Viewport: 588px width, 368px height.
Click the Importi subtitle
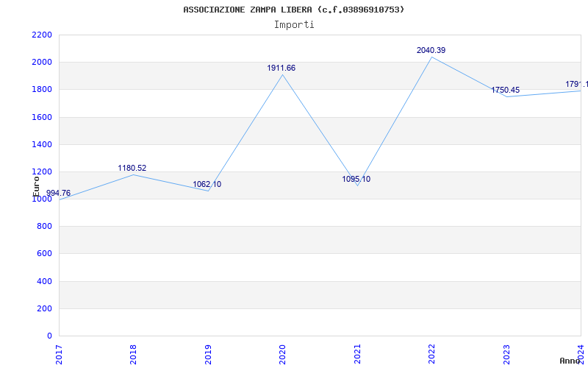point(294,25)
